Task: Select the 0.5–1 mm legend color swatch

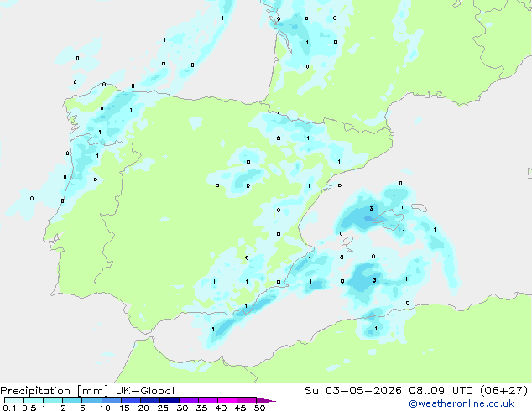Action: click(34, 400)
